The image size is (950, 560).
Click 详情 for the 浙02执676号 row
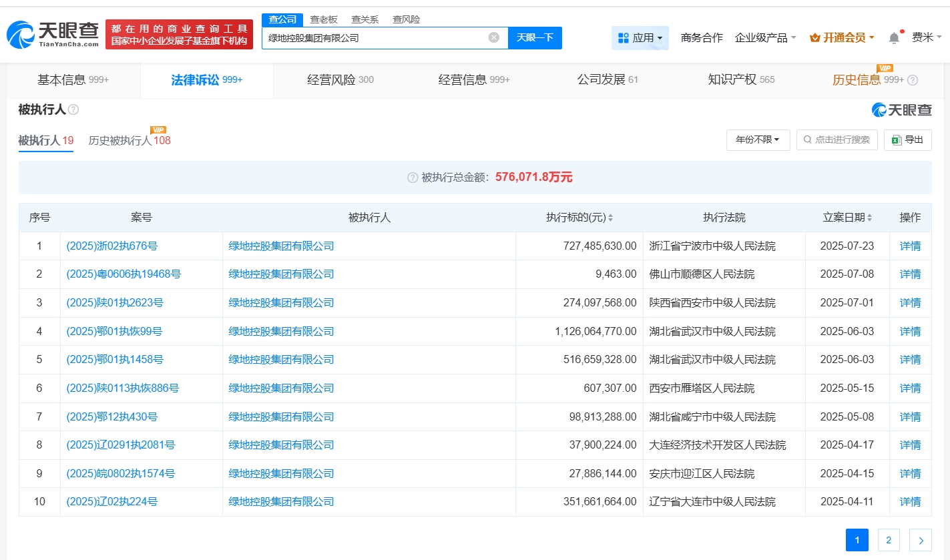[x=911, y=246]
